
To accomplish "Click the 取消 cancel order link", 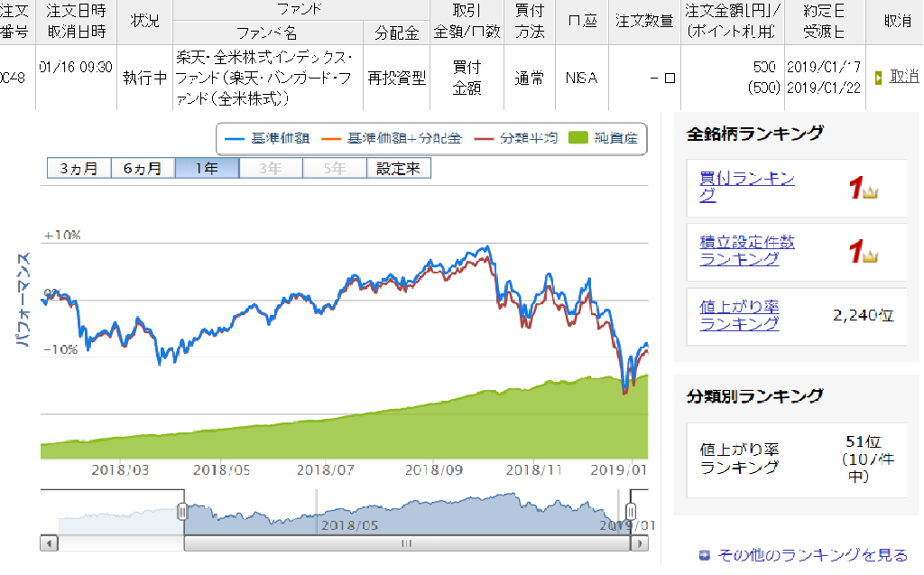I will pyautogui.click(x=904, y=77).
